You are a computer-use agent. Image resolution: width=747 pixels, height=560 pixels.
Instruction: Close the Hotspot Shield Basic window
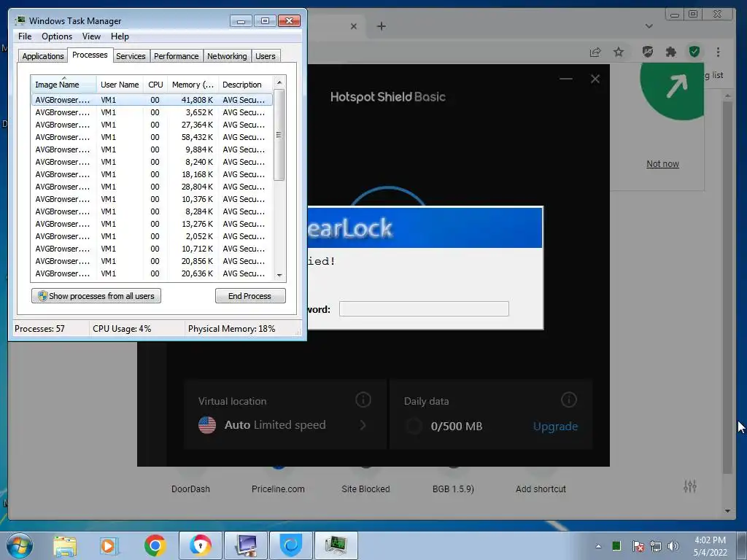pos(595,79)
